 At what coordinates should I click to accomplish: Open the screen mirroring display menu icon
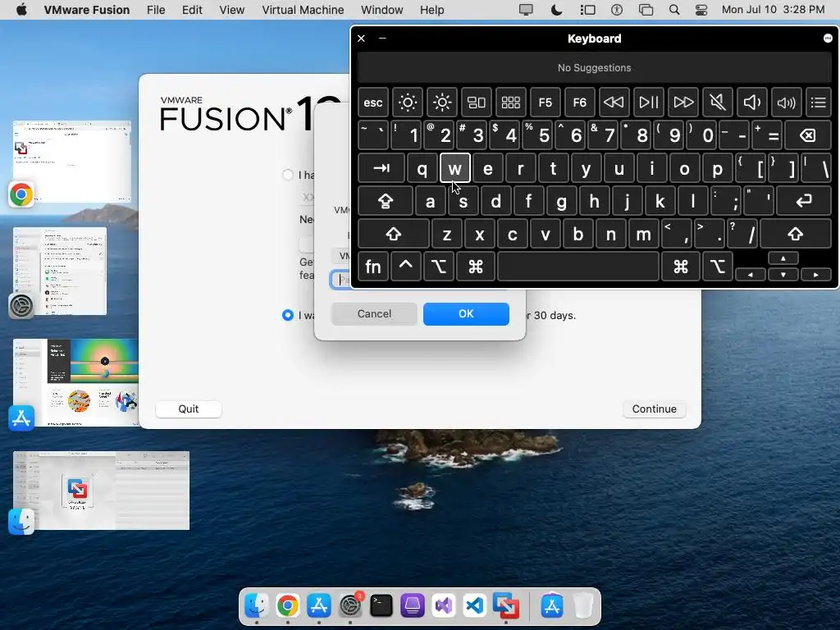(526, 10)
